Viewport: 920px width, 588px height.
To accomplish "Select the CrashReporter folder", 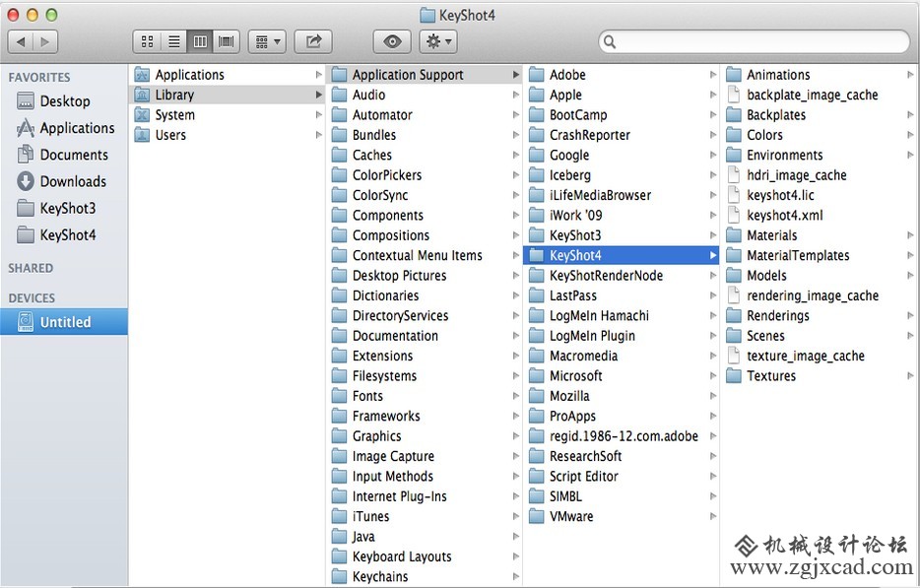I will pos(622,134).
